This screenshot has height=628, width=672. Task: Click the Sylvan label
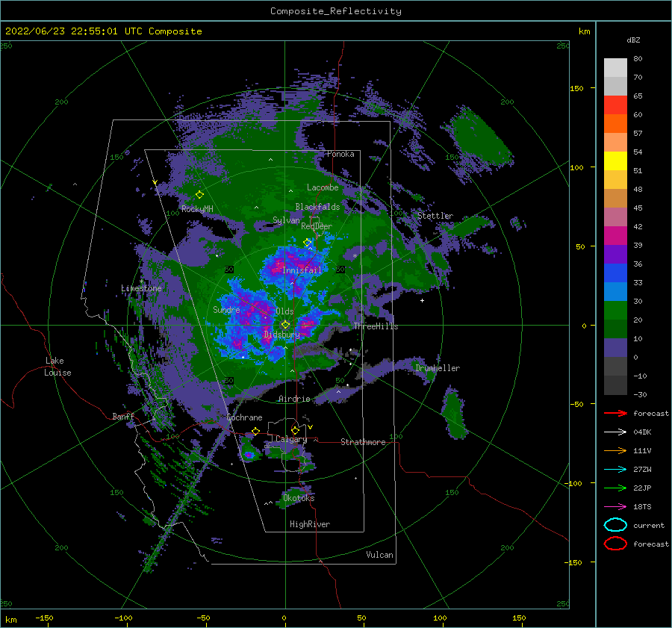pos(286,220)
